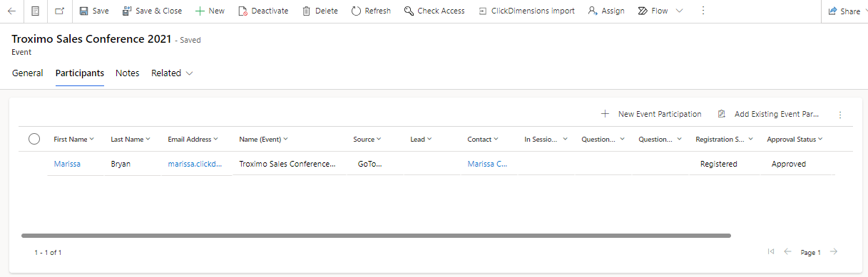The height and width of the screenshot is (277, 868).
Task: Open the Registration Status column menu
Action: pos(724,140)
